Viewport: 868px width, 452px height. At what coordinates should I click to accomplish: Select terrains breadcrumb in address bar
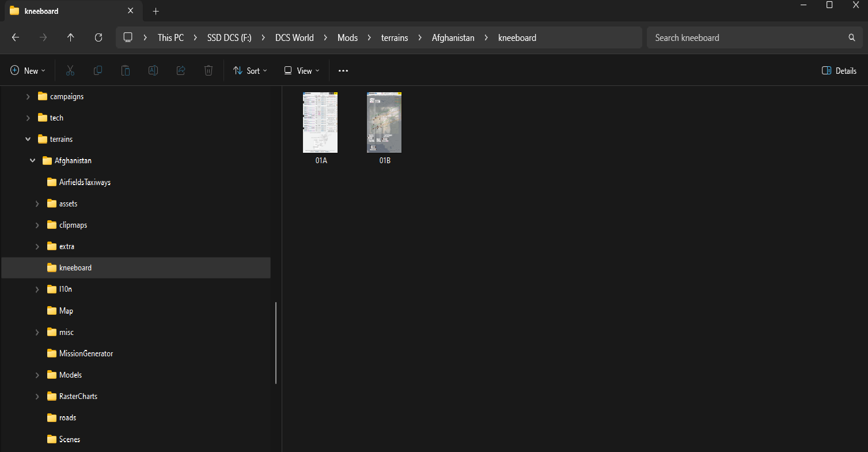395,37
